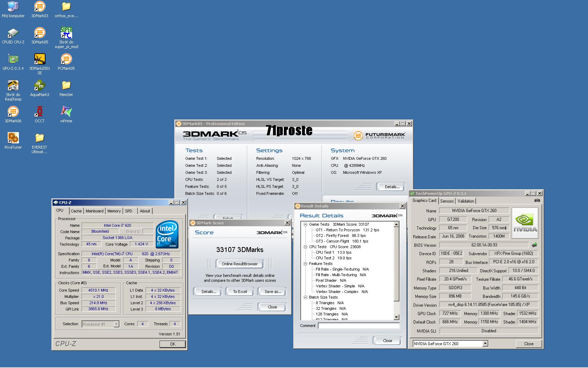This screenshot has height=368, width=588.
Task: Launch the 3DMark05 desktop shortcut
Action: [40, 36]
